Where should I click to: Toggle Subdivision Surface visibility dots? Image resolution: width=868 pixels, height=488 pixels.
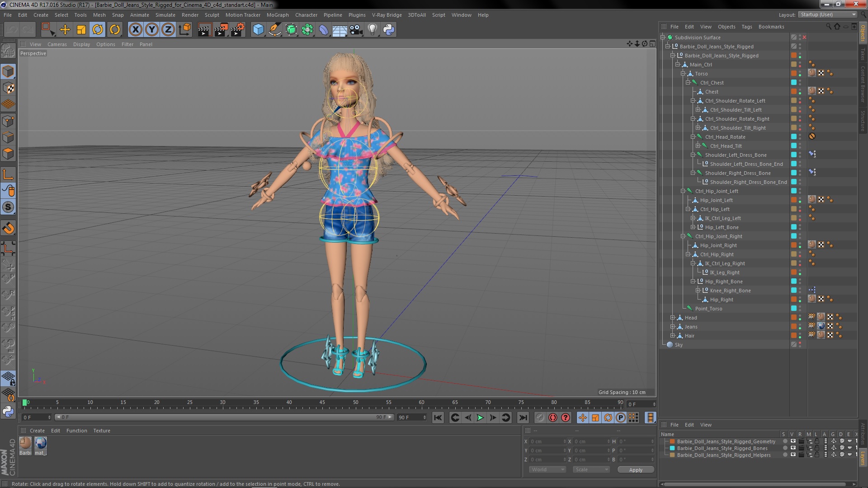pos(800,38)
